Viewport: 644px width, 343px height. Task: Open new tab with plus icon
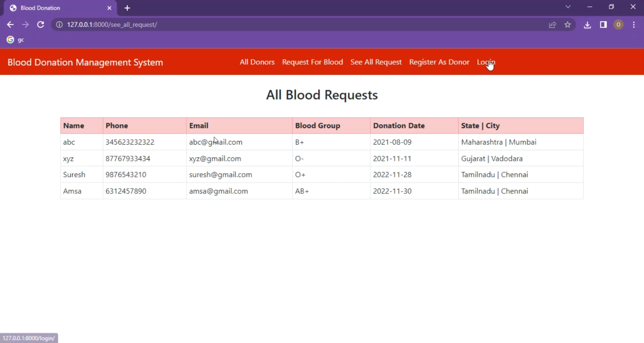[127, 8]
